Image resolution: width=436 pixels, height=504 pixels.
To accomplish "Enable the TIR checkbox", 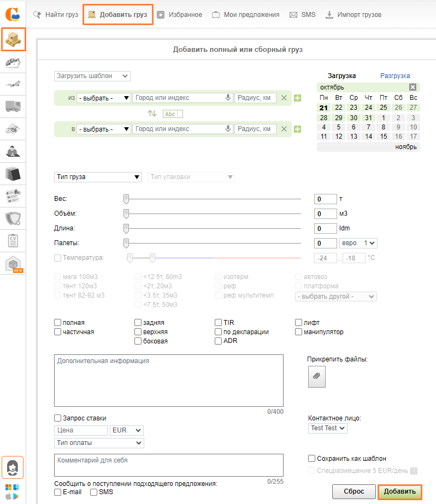I will [x=219, y=323].
